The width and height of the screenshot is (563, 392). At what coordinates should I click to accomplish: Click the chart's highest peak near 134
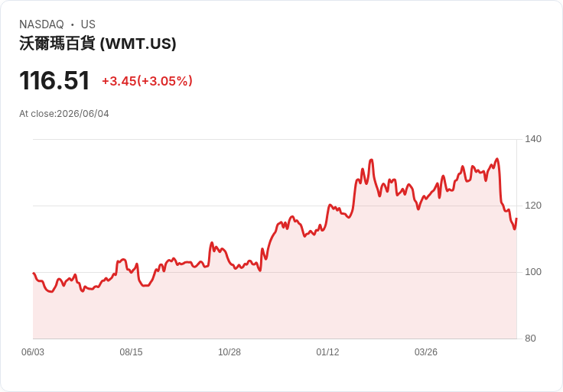click(x=497, y=159)
